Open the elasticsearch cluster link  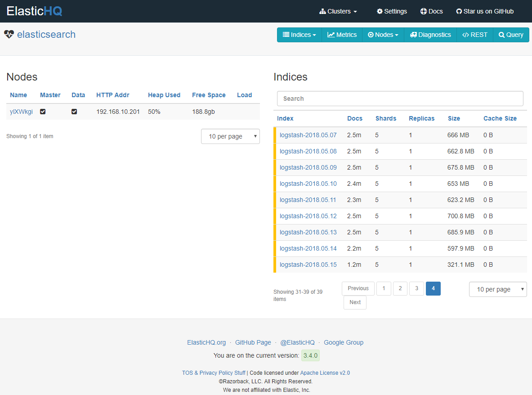(46, 34)
